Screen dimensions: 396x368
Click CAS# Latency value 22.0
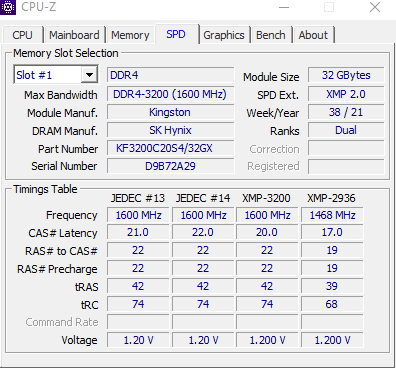tap(203, 232)
